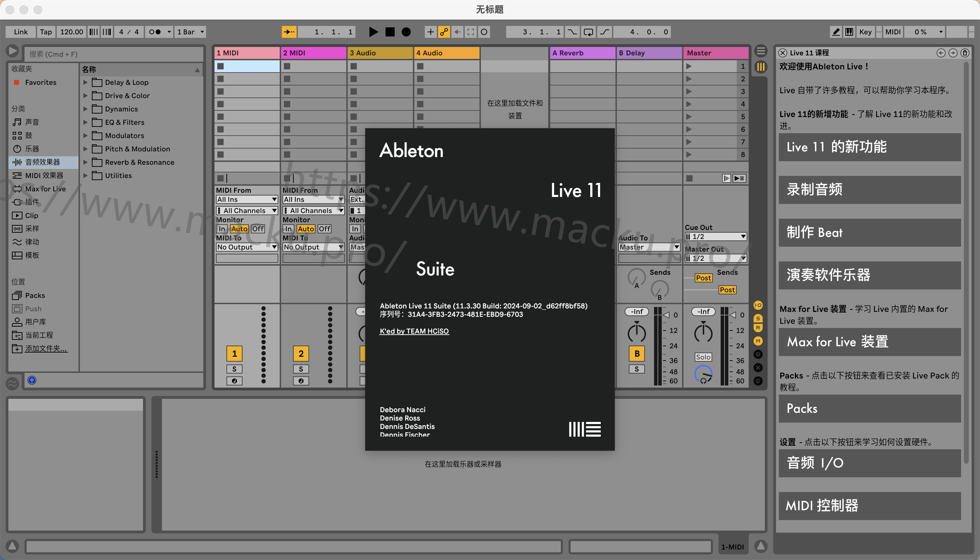The height and width of the screenshot is (560, 980).
Task: Click the browser search field
Action: (x=114, y=54)
